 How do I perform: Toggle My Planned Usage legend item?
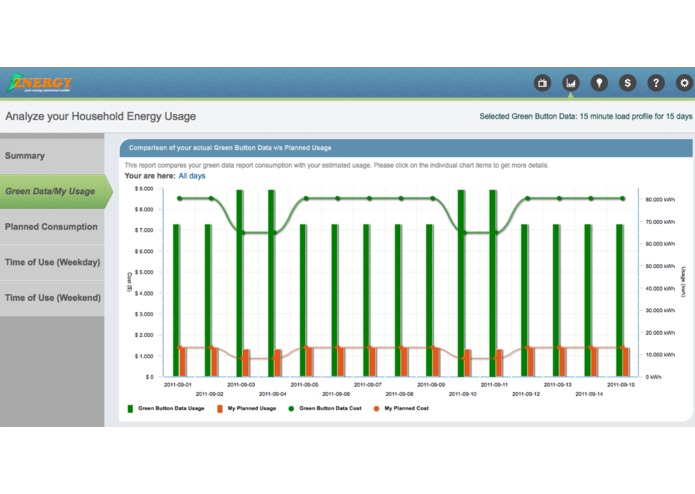point(246,408)
